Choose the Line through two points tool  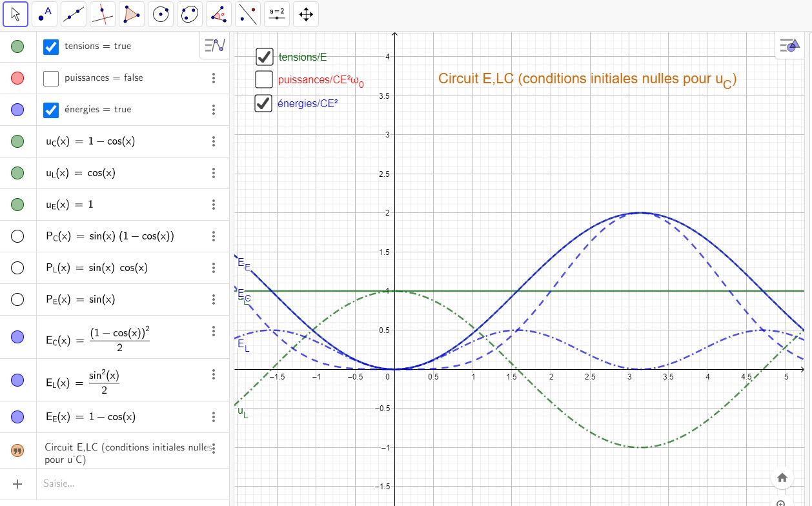(x=74, y=14)
